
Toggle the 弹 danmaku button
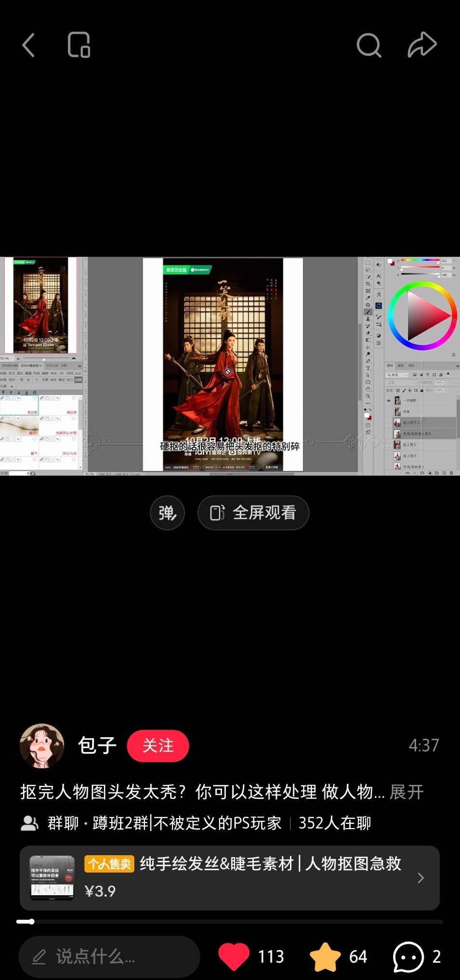(167, 513)
